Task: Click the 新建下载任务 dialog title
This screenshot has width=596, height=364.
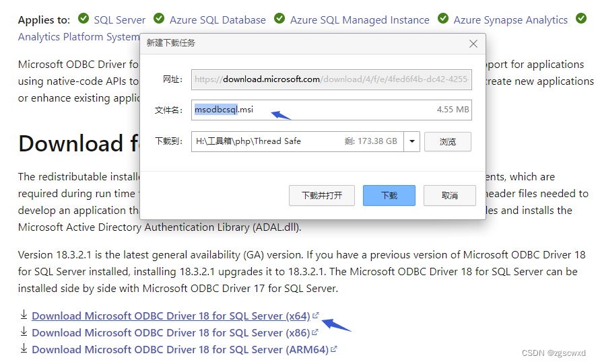Action: tap(170, 43)
